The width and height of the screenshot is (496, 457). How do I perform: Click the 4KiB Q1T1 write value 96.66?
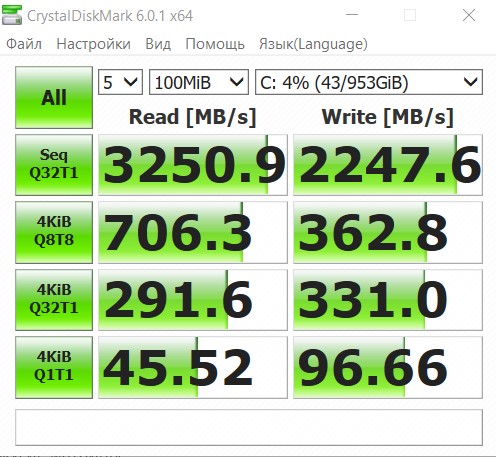[388, 367]
